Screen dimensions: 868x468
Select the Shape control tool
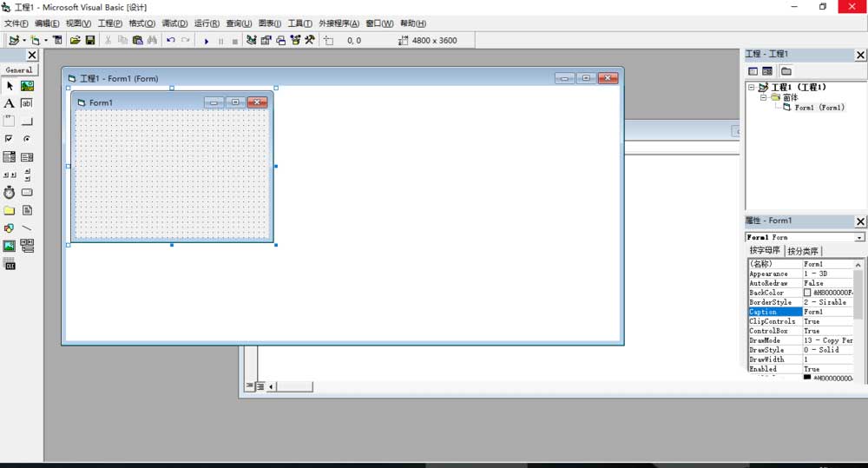[x=10, y=228]
